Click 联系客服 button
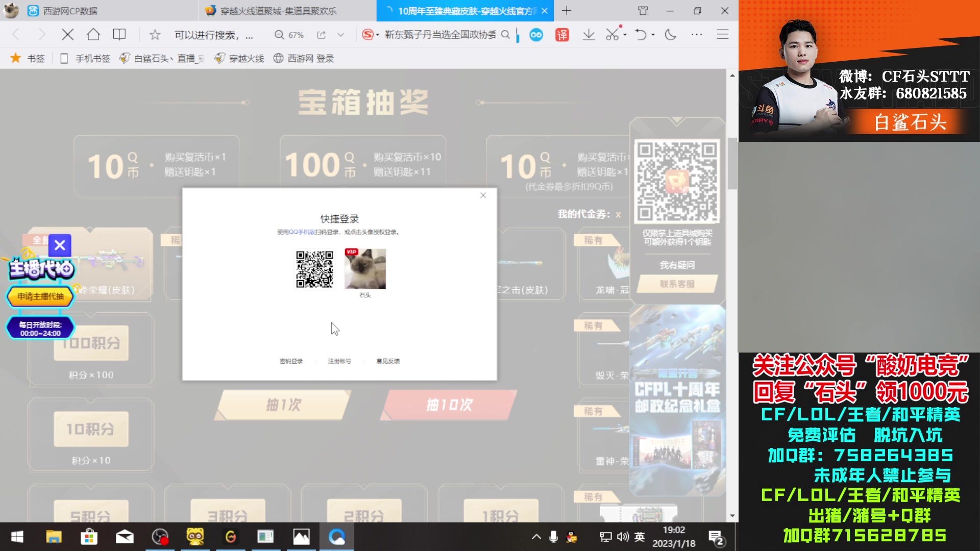980x551 pixels. tap(677, 284)
